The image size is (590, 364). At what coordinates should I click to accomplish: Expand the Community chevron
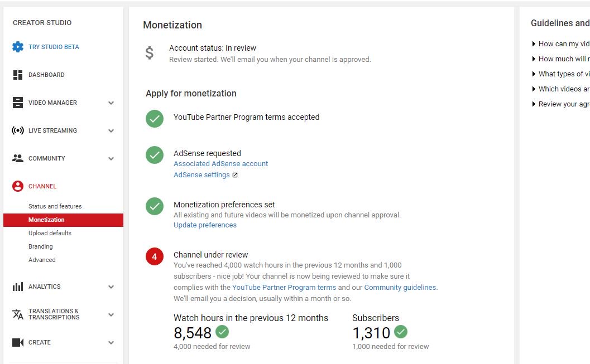pos(111,158)
